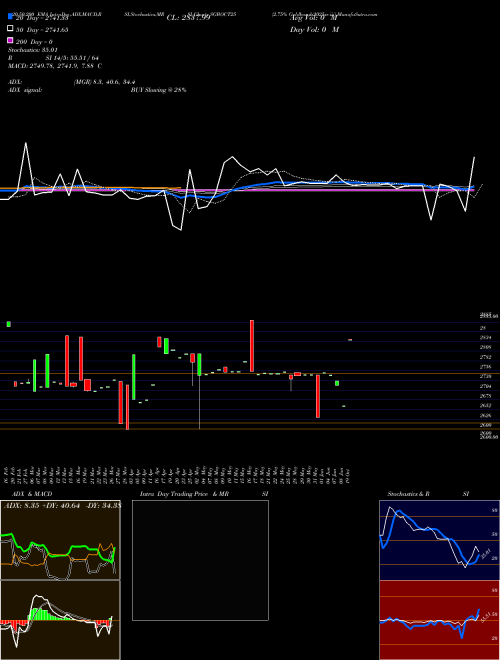This screenshot has width=500, height=660.
Task: Select the '200 Day - 0' label
Action: (x=34, y=42)
